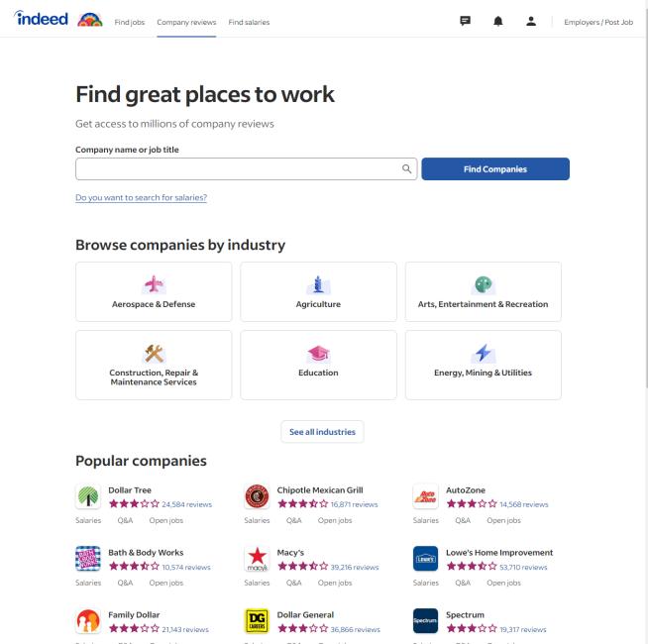Click the Macy's star logo
This screenshot has width=648, height=644.
[257, 559]
